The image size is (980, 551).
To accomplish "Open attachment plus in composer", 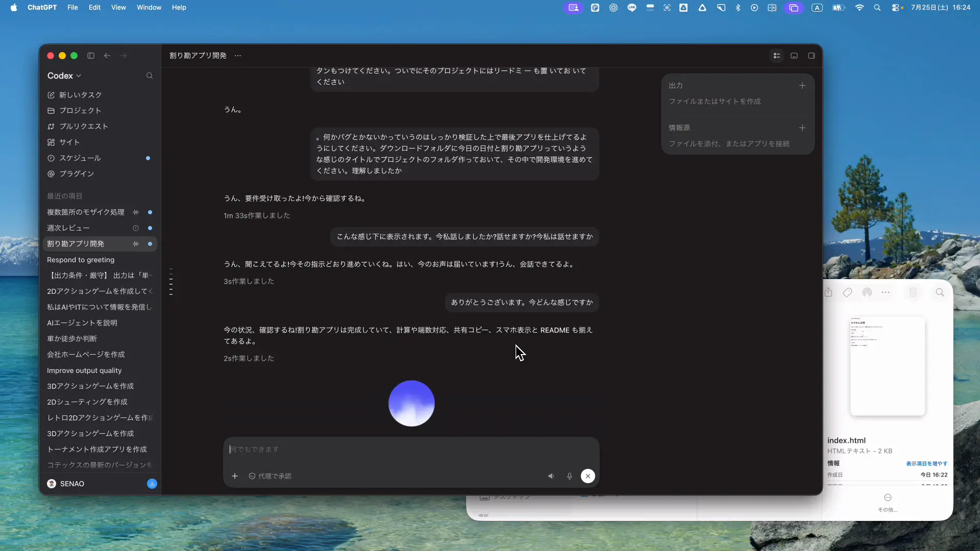I will coord(235,476).
